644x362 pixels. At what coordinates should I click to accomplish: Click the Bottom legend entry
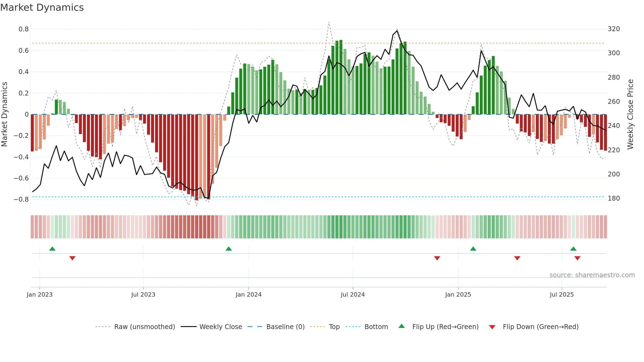tap(367, 327)
